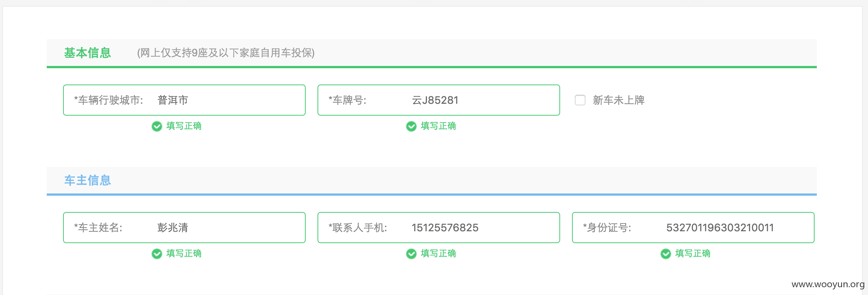Click the 新车未上牌 checkbox label text
Image resolution: width=868 pixels, height=295 pixels.
pos(619,100)
